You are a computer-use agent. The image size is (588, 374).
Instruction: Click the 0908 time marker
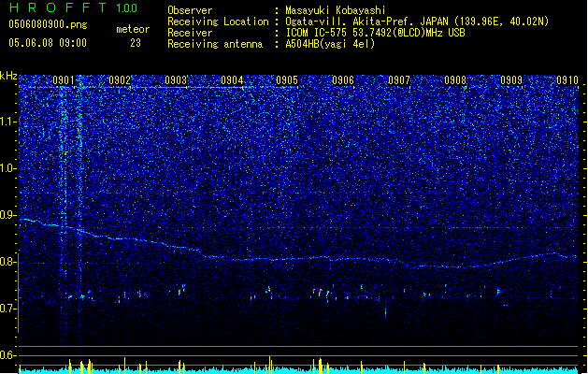click(x=455, y=80)
